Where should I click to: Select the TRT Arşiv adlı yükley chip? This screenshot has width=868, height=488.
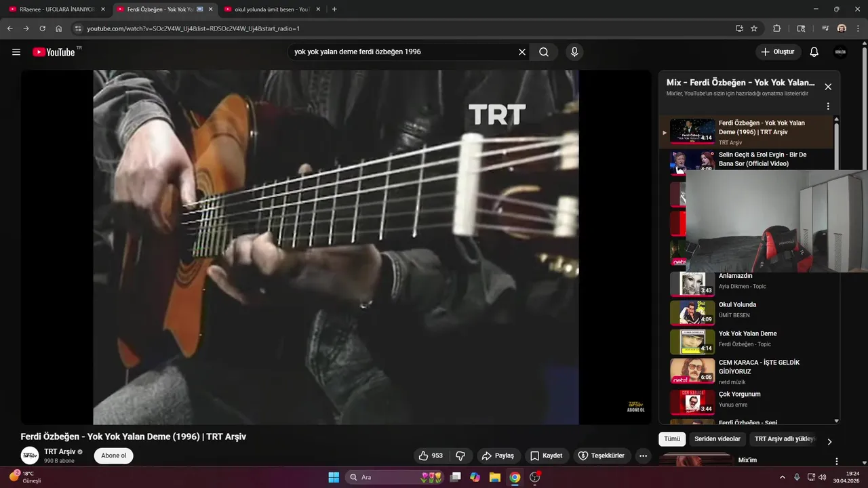[785, 439]
